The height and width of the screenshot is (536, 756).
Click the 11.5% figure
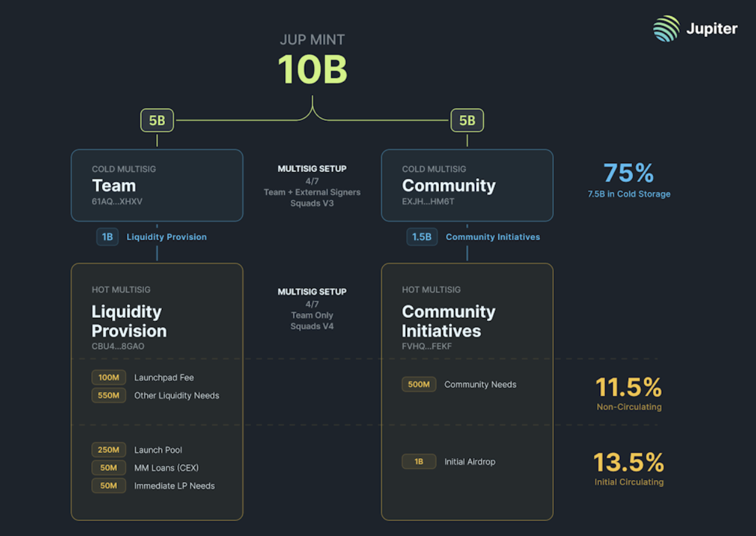(x=629, y=388)
